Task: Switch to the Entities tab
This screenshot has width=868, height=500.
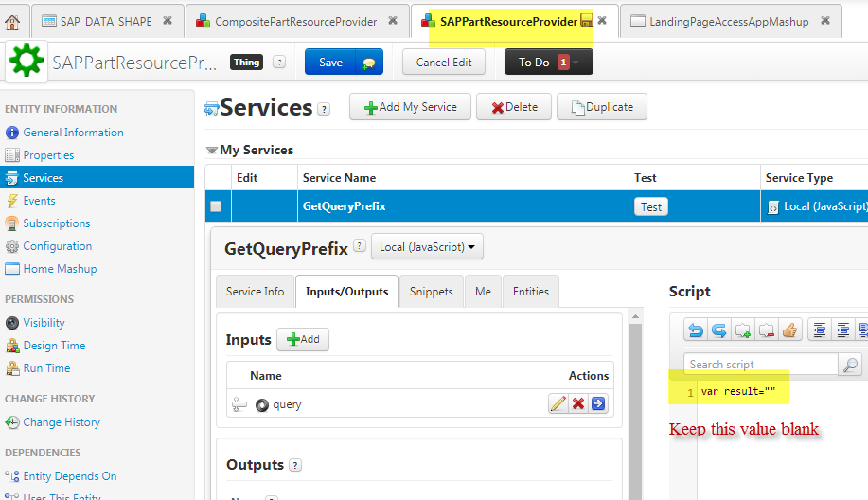Action: click(530, 292)
